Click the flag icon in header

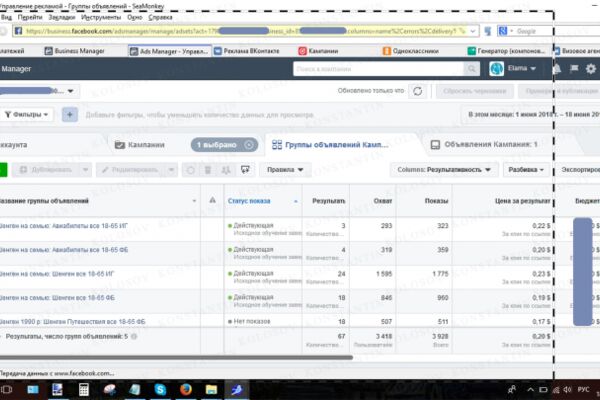[574, 69]
